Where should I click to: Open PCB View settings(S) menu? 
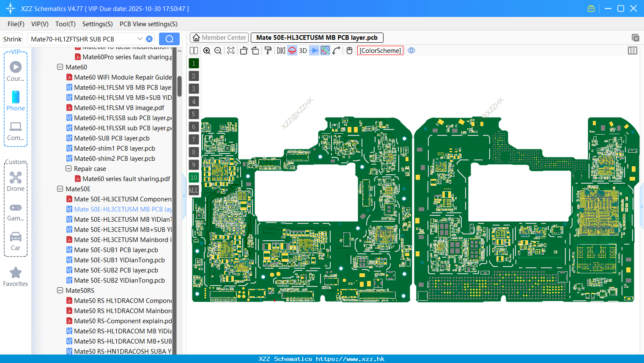[148, 24]
